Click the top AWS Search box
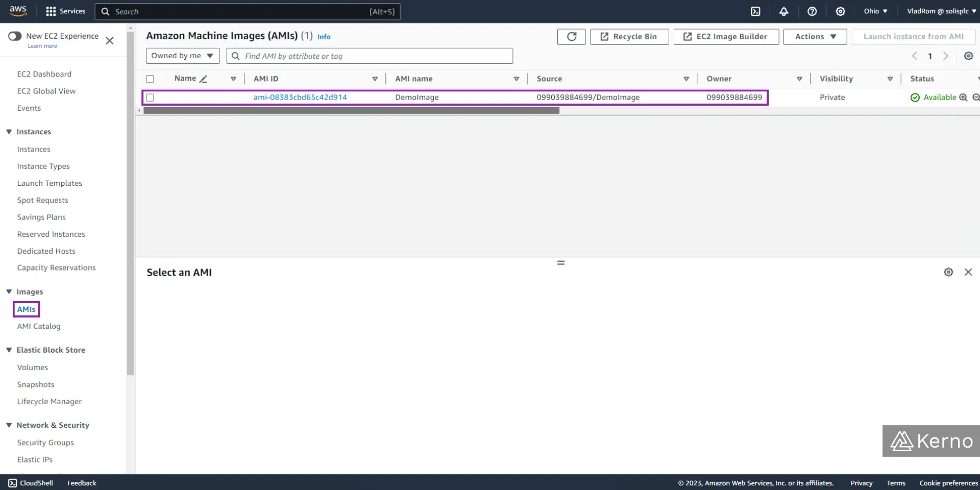Image resolution: width=980 pixels, height=490 pixels. [248, 11]
